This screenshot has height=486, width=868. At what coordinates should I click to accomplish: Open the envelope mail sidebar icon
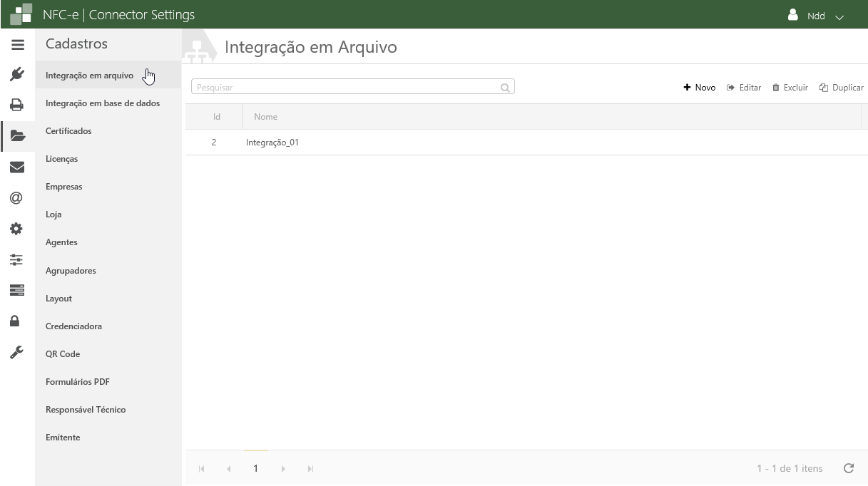pyautogui.click(x=17, y=167)
